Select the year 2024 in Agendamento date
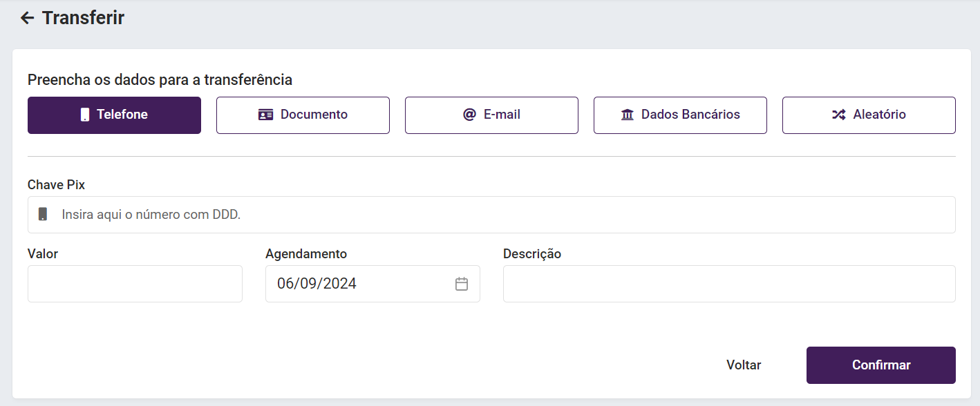The width and height of the screenshot is (980, 406). click(x=339, y=284)
